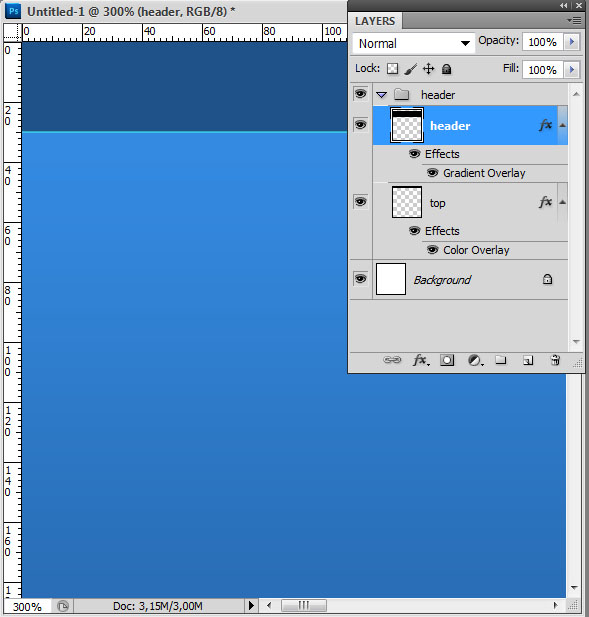Toggle header layer Effects visibility
Image resolution: width=589 pixels, height=617 pixels.
point(414,153)
